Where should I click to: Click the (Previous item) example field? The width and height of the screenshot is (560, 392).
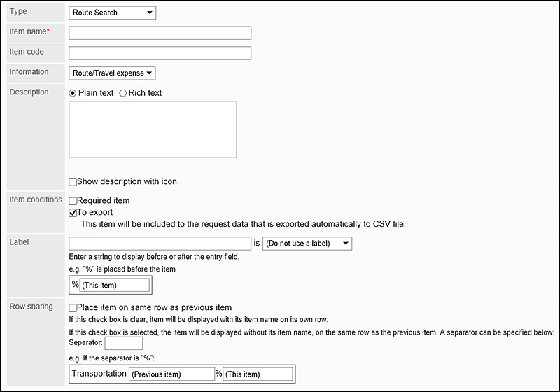(171, 374)
